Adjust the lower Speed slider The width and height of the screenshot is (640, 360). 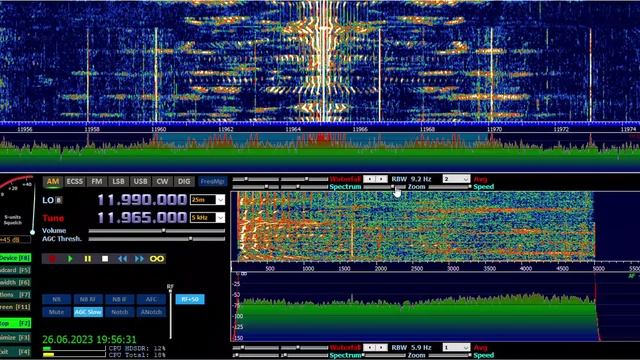450,356
